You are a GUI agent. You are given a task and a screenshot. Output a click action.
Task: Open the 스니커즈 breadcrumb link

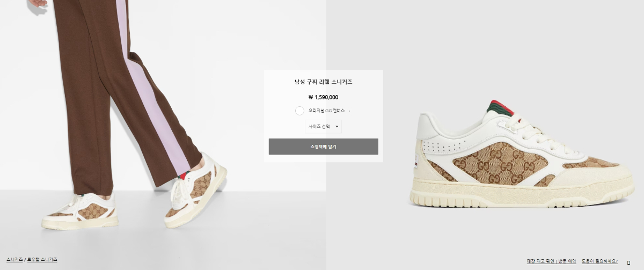(x=14, y=259)
